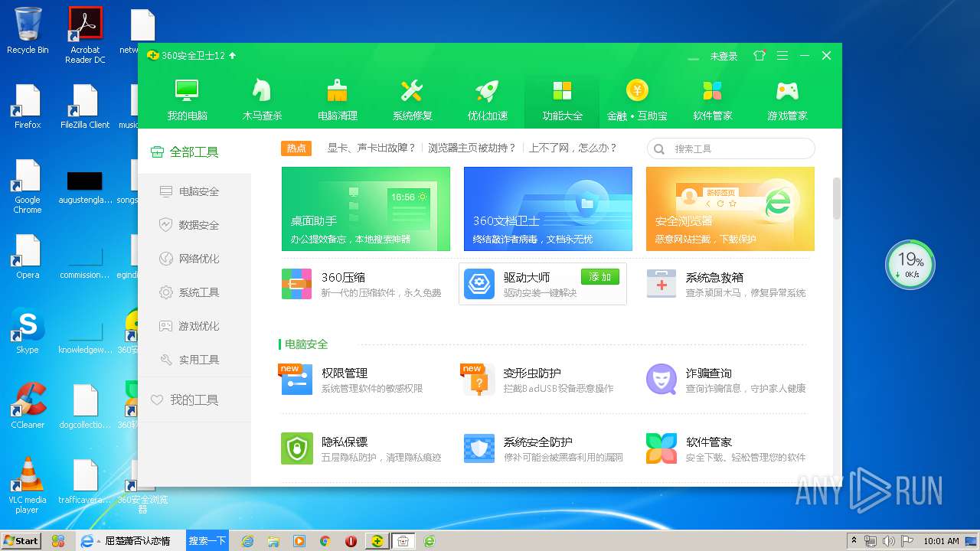
Task: Open the 360文档卫士 banner card
Action: point(548,209)
